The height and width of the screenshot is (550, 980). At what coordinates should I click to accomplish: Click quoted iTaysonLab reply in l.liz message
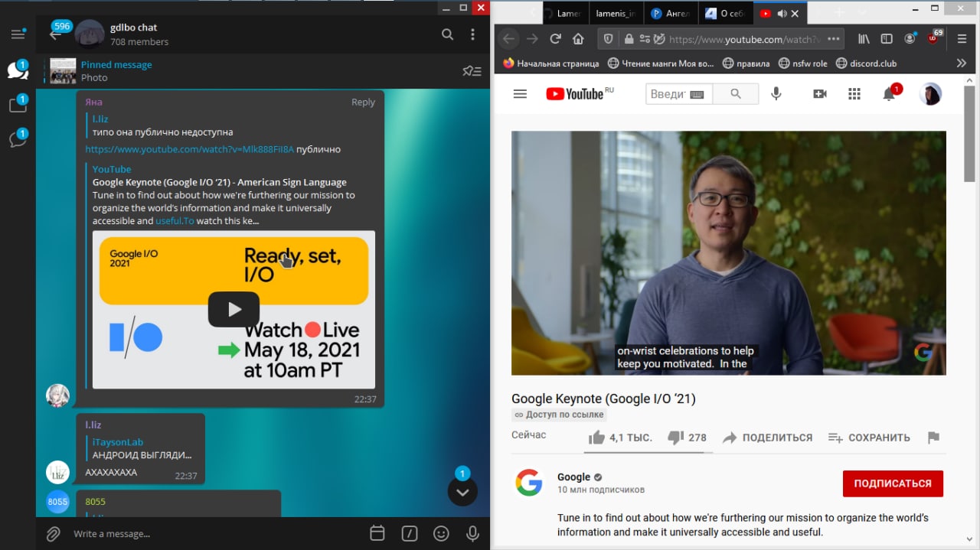141,448
